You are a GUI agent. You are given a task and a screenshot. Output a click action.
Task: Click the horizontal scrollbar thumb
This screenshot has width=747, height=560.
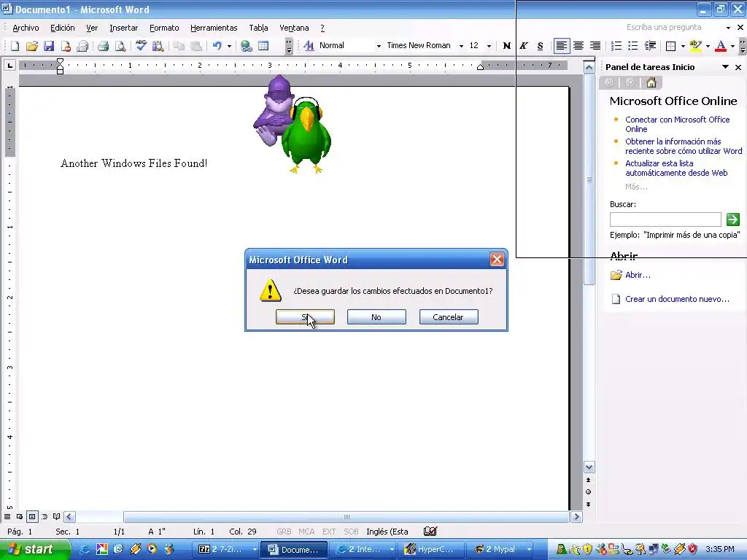(x=347, y=517)
